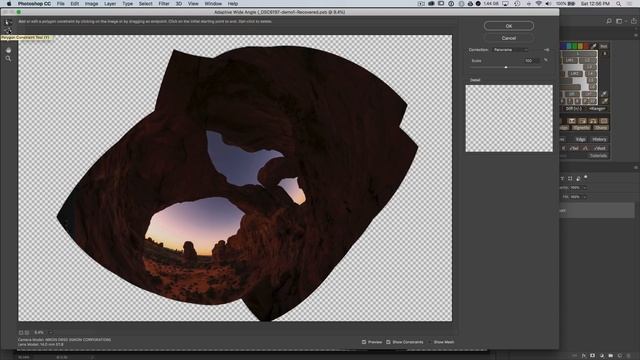
Task: Select the Polygon Constraint tool
Action: (8, 31)
